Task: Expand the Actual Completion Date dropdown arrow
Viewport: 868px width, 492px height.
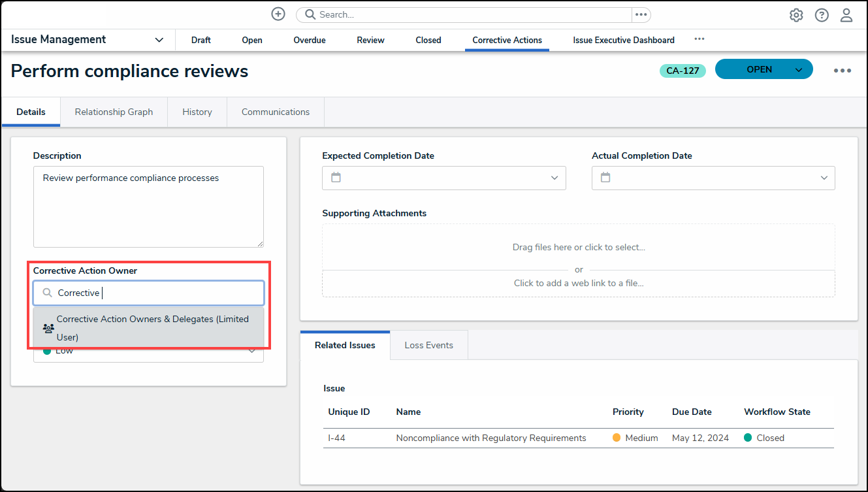Action: 824,178
